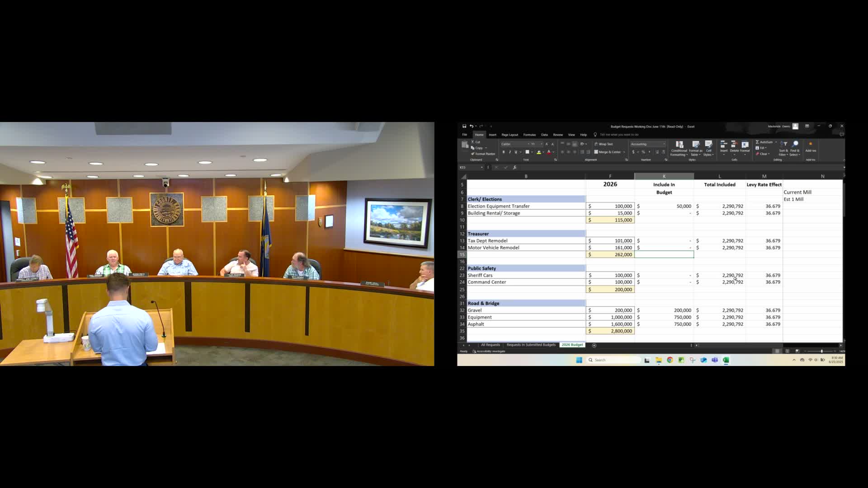Image resolution: width=868 pixels, height=488 pixels.
Task: Open Google Chrome from the taskbar
Action: point(670,360)
